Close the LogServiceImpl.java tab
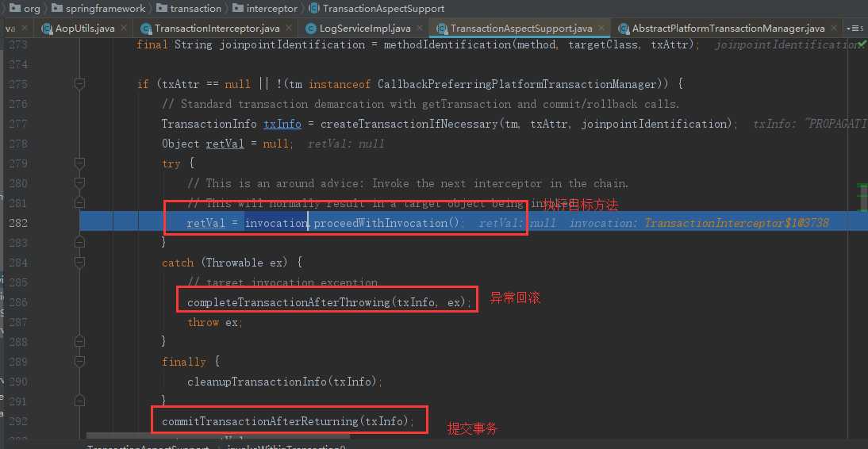Screen dimensions: 868x449 tap(421, 28)
